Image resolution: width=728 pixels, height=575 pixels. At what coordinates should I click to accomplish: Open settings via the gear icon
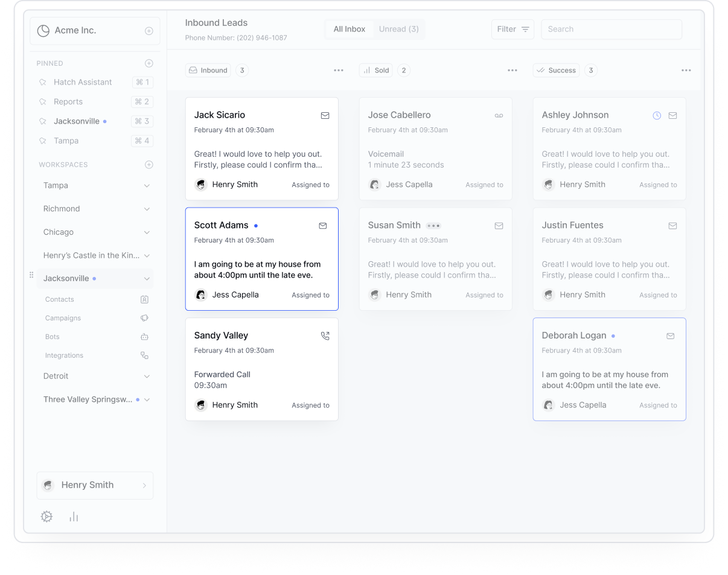click(x=46, y=516)
